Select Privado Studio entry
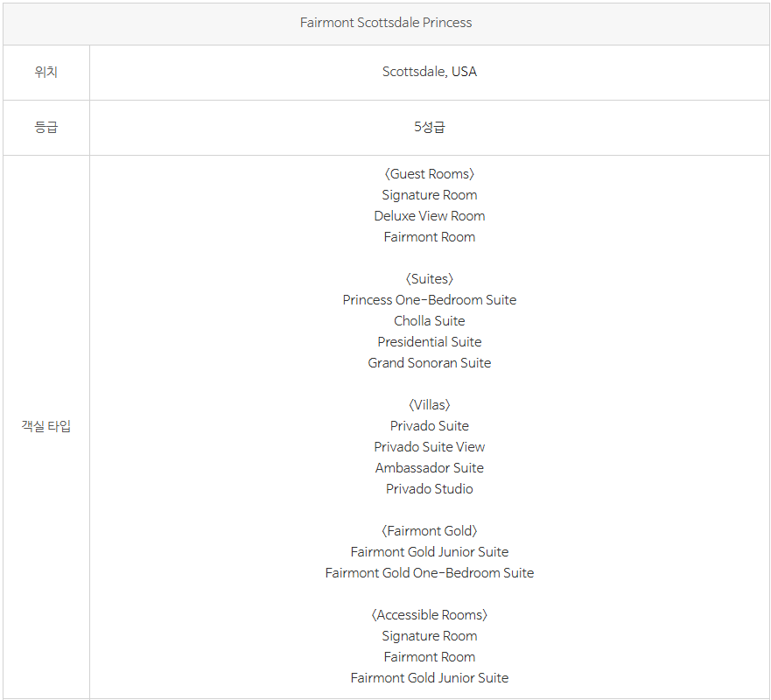Screen dimensions: 771x700 [430, 489]
